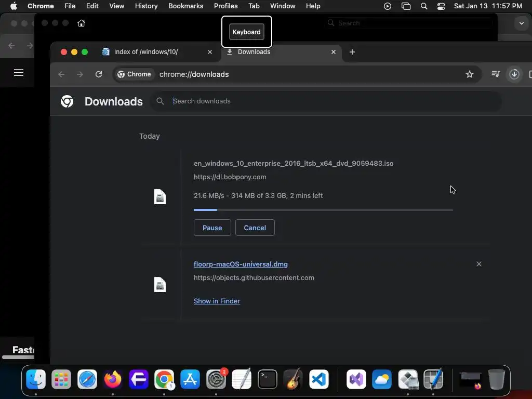Click the file icon of floorp dmg

[x=160, y=285]
